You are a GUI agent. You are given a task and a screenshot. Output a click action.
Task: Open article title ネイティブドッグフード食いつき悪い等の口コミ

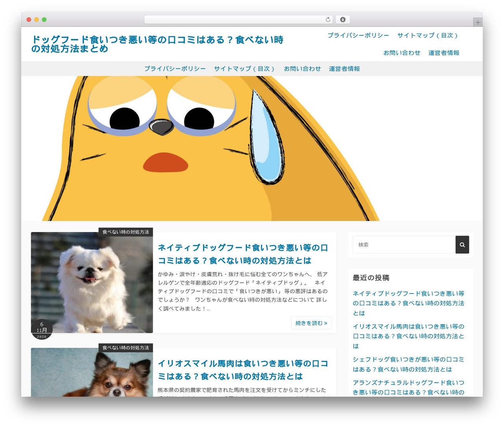click(x=243, y=254)
